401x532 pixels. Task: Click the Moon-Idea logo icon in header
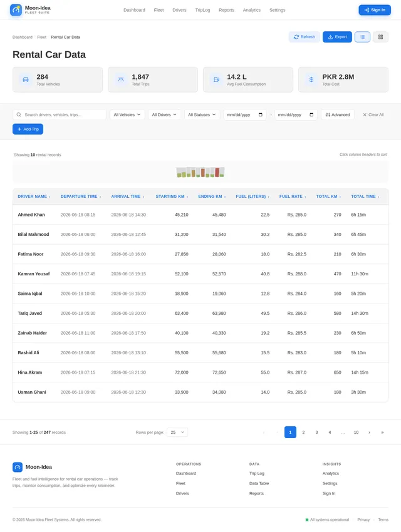[16, 10]
